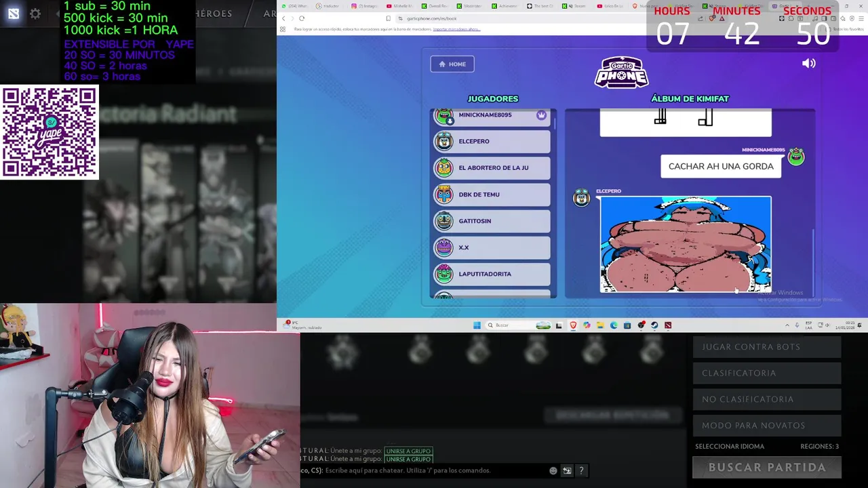This screenshot has width=868, height=488.
Task: Click the Dota logo icon at top-left
Action: click(x=13, y=14)
